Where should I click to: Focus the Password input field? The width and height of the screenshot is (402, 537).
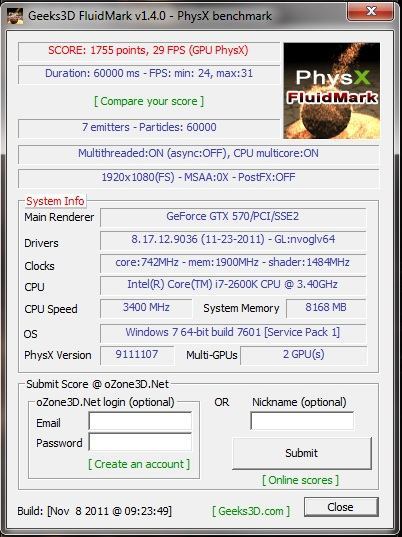(x=140, y=442)
